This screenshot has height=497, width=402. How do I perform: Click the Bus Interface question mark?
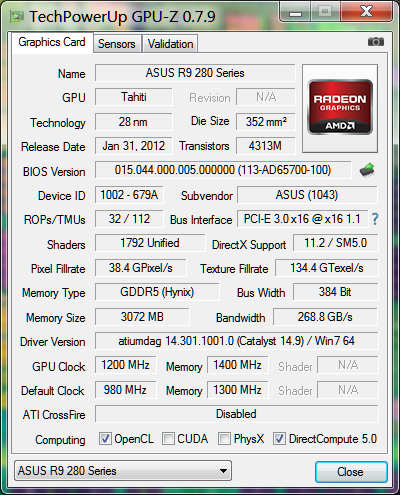[375, 219]
